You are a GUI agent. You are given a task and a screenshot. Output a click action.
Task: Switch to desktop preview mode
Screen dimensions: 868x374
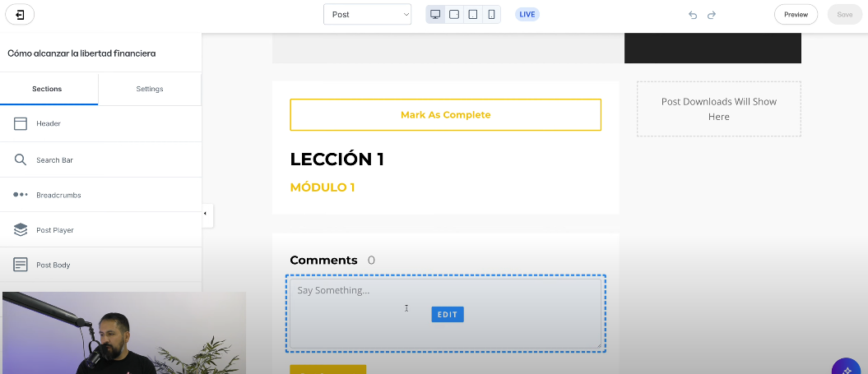(x=436, y=15)
